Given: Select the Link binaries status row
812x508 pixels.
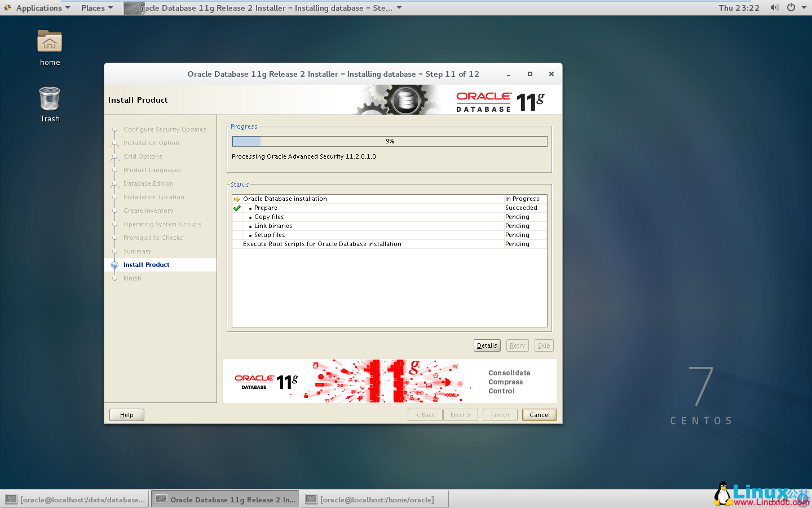Looking at the screenshot, I should pos(389,226).
